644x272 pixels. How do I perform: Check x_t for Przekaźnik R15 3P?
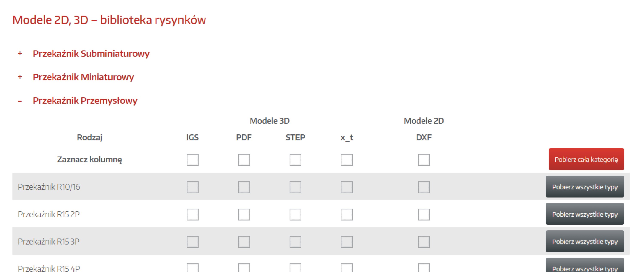pos(346,242)
